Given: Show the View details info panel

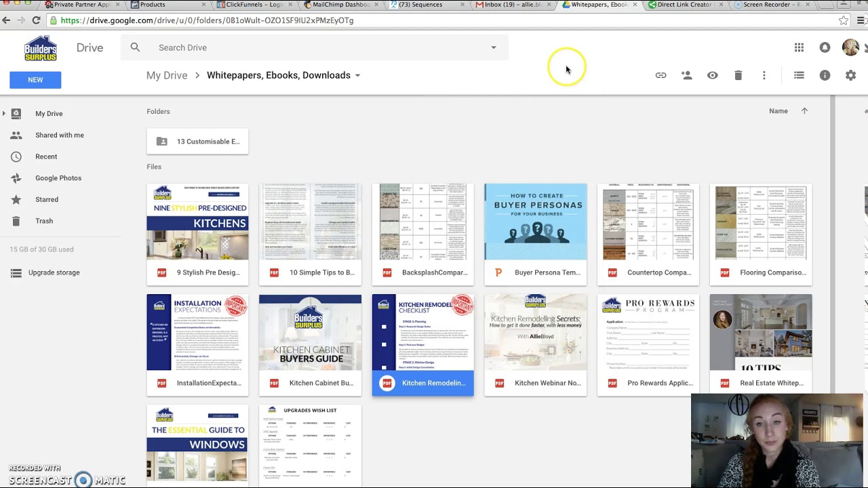Looking at the screenshot, I should 825,75.
